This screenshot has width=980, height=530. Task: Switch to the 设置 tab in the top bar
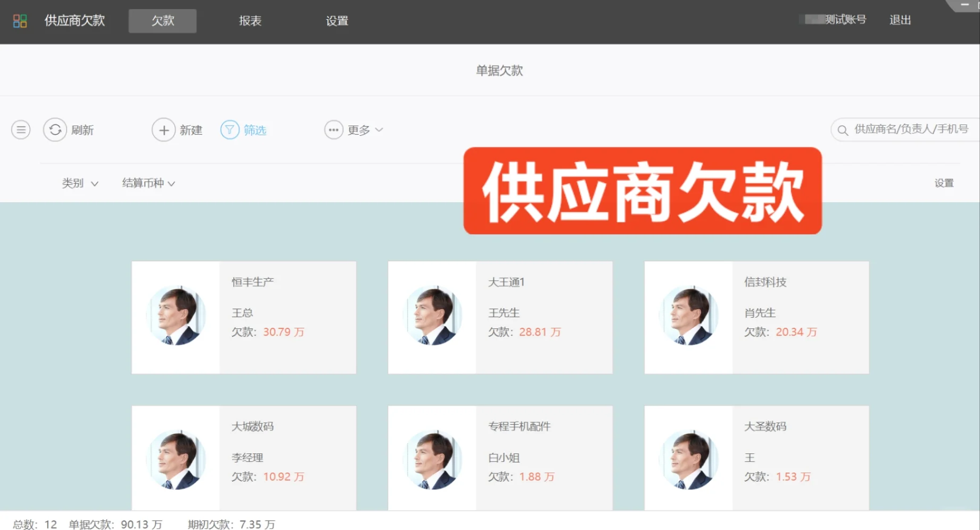coord(336,21)
